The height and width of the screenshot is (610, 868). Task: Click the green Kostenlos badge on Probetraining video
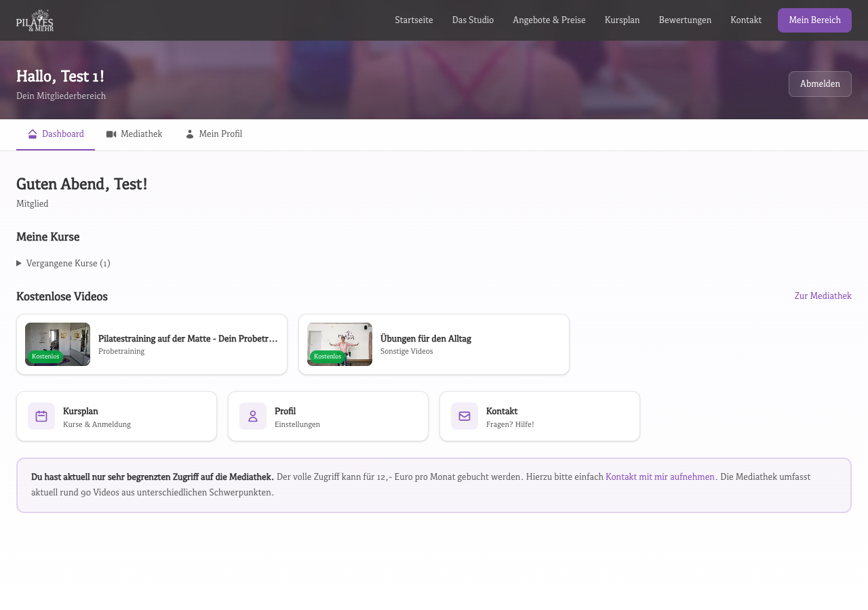[45, 356]
